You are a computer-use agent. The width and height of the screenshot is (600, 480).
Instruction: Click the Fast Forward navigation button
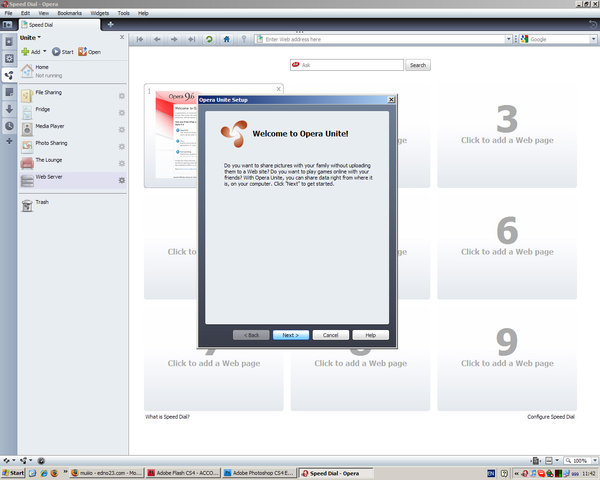[191, 39]
